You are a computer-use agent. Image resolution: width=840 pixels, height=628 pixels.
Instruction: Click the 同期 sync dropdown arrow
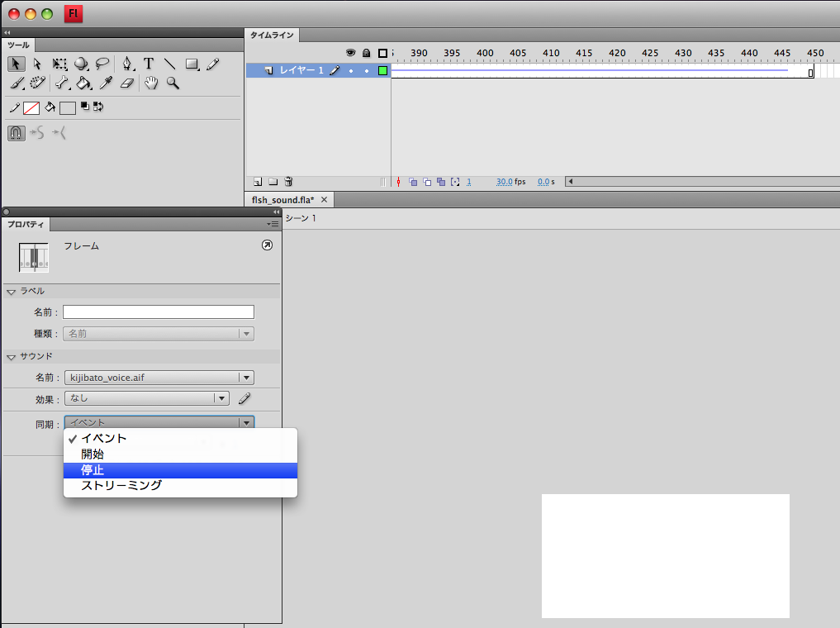coord(246,423)
